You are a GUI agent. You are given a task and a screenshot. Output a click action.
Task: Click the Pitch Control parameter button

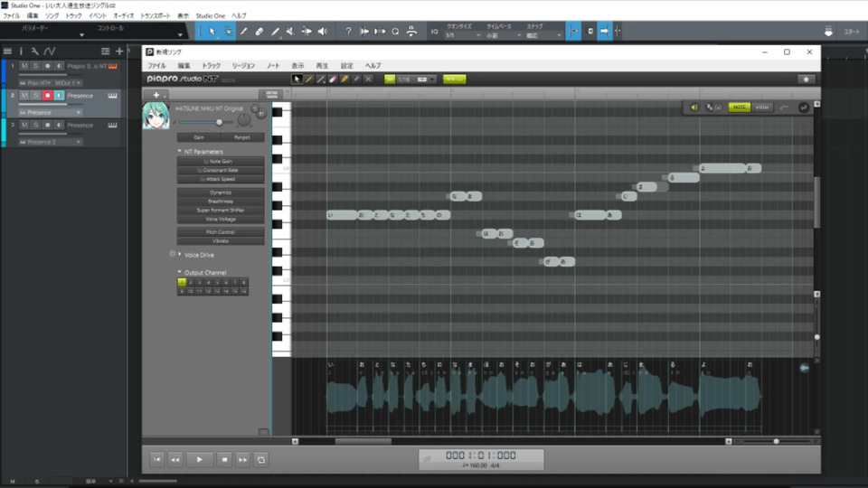click(x=221, y=232)
